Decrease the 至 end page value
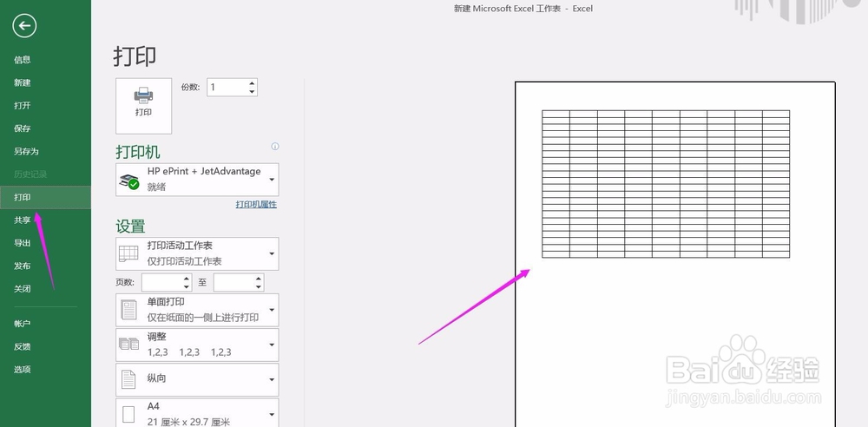868x427 pixels. pos(259,287)
